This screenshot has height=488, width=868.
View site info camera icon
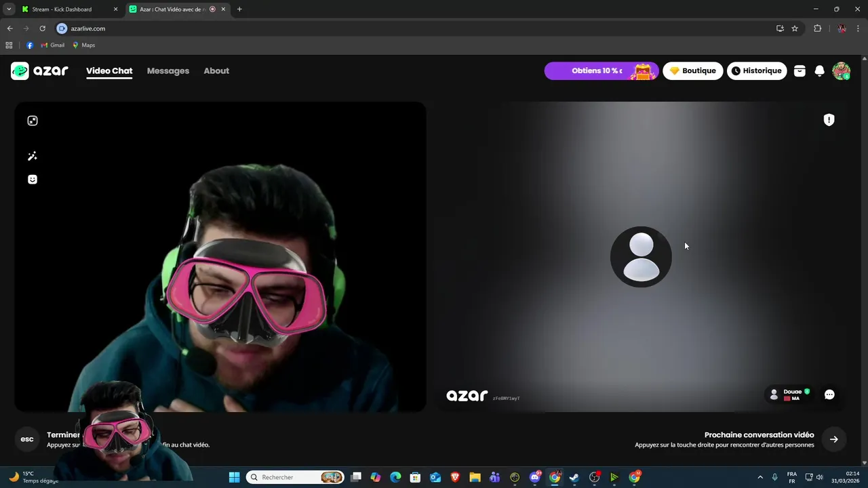pos(62,28)
